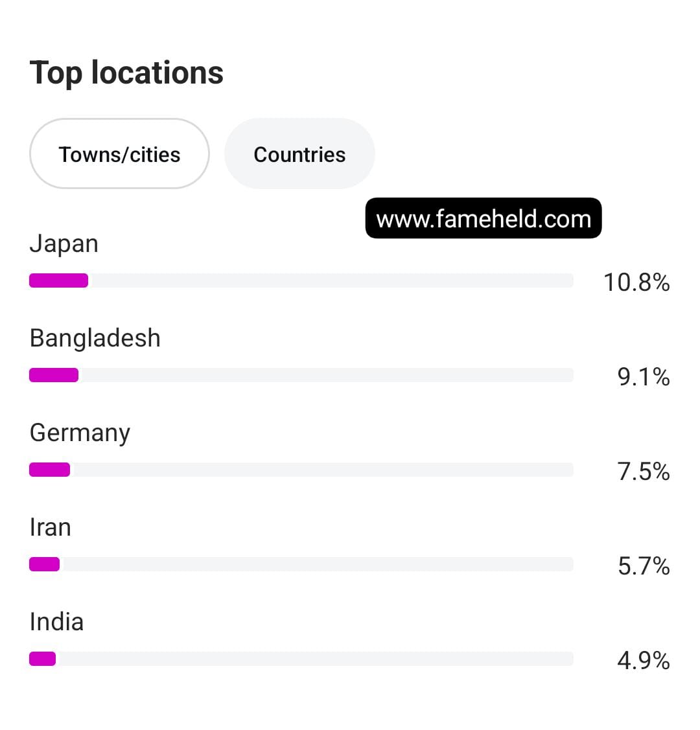Screen dimensions: 700x730
Task: Switch to the Towns/cities tab
Action: [119, 154]
